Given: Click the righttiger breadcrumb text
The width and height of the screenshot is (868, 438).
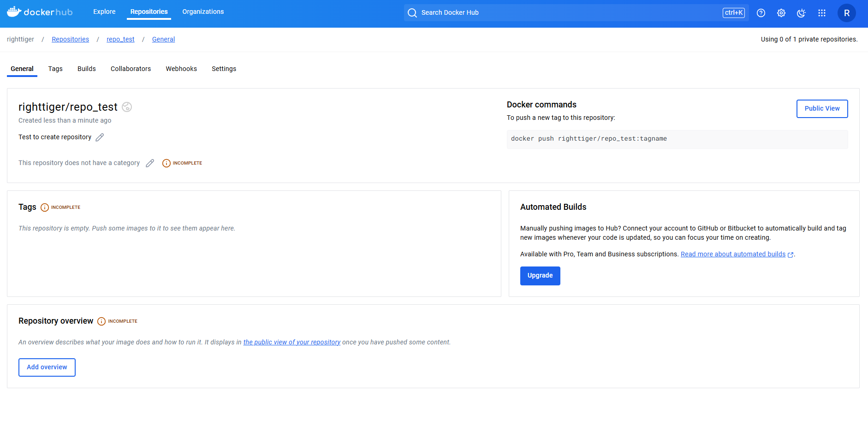Looking at the screenshot, I should pos(20,39).
